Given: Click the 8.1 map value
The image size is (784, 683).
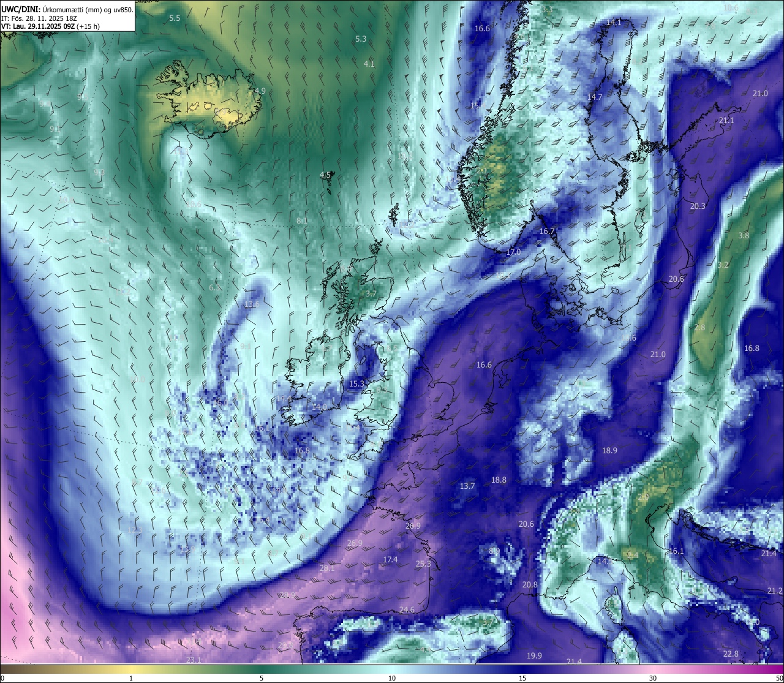Looking at the screenshot, I should pos(302,221).
